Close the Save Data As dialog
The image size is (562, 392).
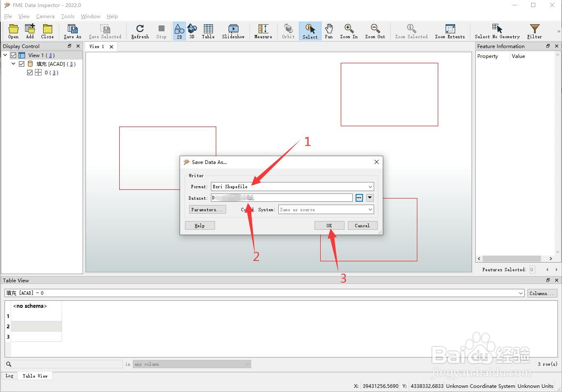(x=376, y=162)
